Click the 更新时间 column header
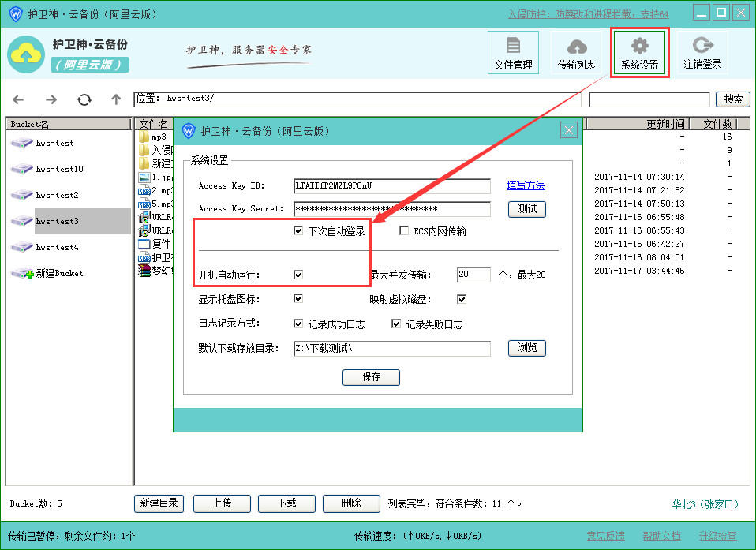The width and height of the screenshot is (756, 550). (638, 124)
